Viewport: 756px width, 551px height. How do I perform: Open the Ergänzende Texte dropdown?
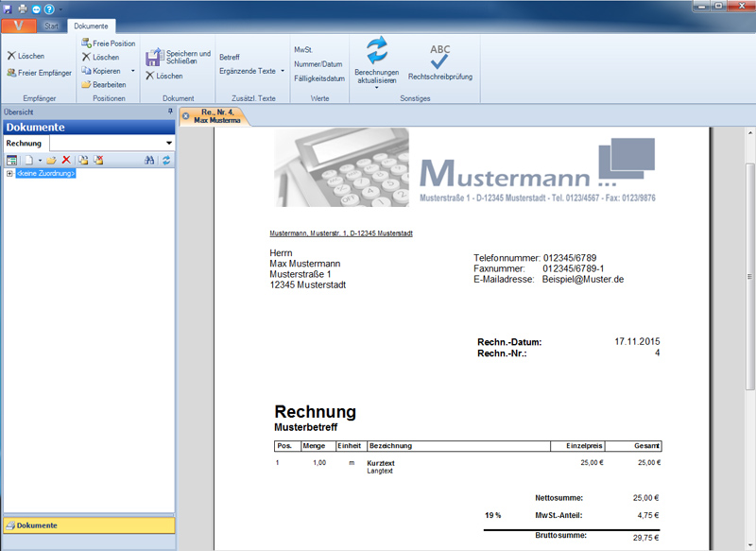coord(282,71)
